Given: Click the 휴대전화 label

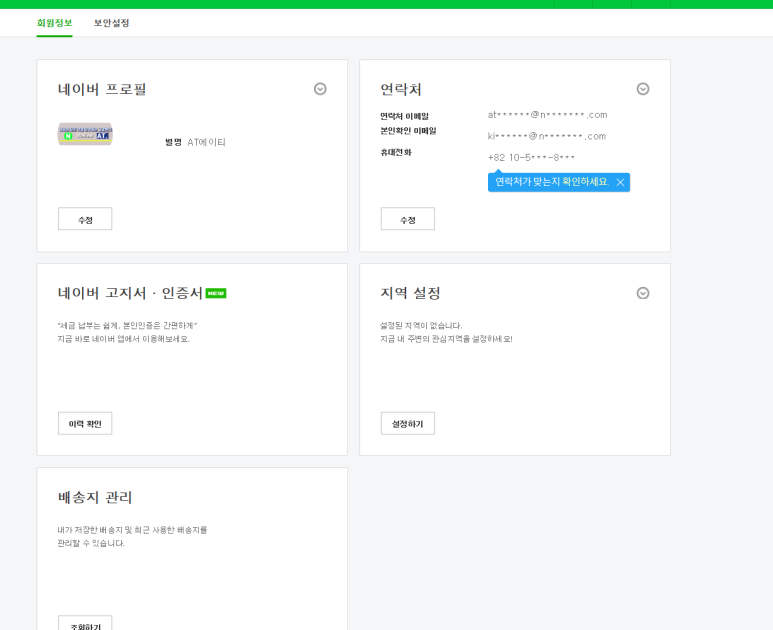Looking at the screenshot, I should pyautogui.click(x=396, y=152).
